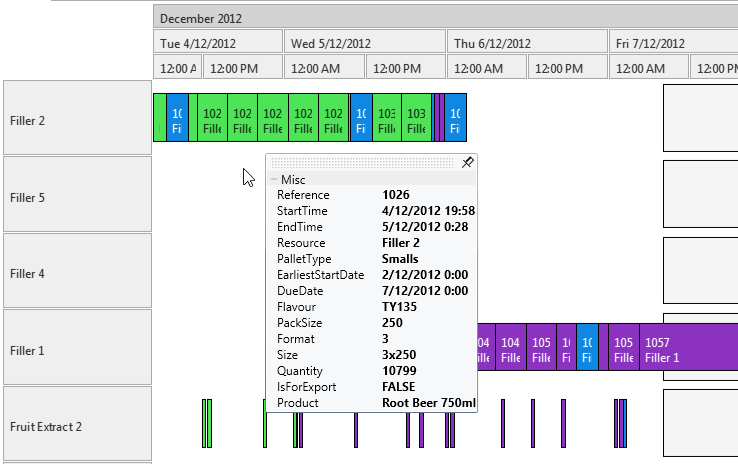Click the Product Root Beer 750ml value
Image resolution: width=738 pixels, height=464 pixels.
point(429,403)
